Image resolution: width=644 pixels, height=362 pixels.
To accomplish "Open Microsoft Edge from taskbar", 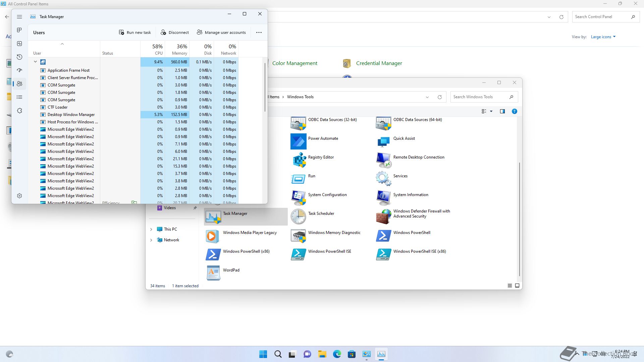I will point(337,354).
